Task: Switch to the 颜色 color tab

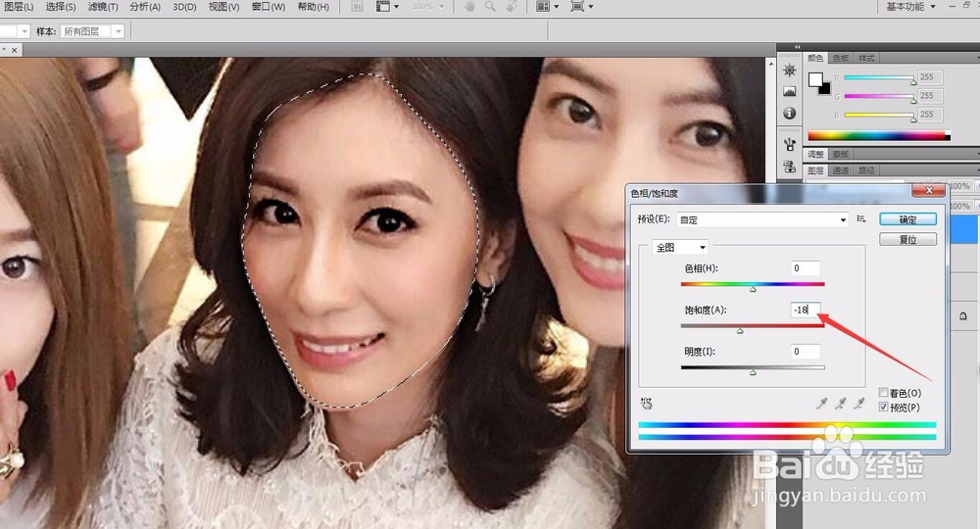Action: 815,58
